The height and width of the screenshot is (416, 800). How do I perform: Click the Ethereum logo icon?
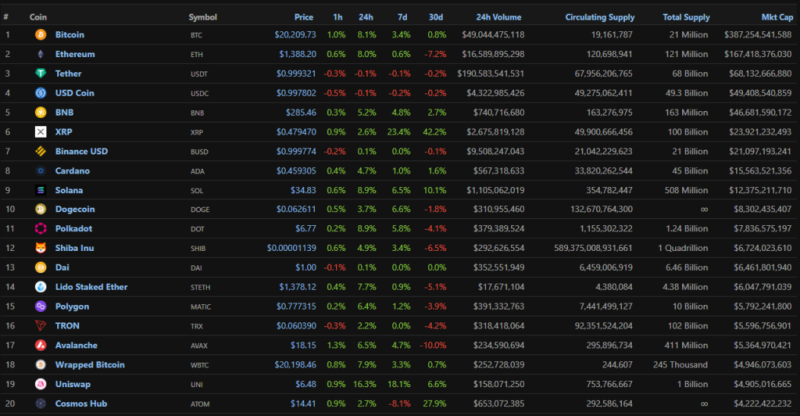click(x=41, y=54)
